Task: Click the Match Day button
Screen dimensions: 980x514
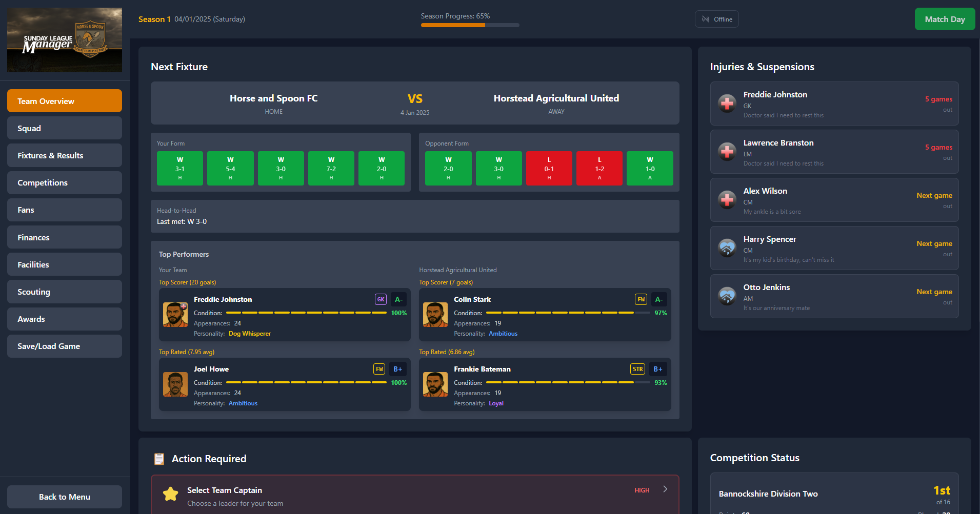Action: pyautogui.click(x=945, y=19)
